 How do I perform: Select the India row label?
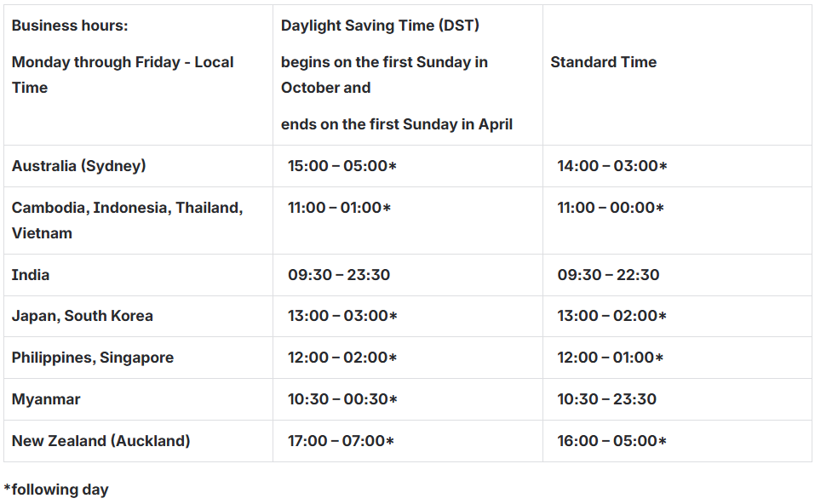30,275
